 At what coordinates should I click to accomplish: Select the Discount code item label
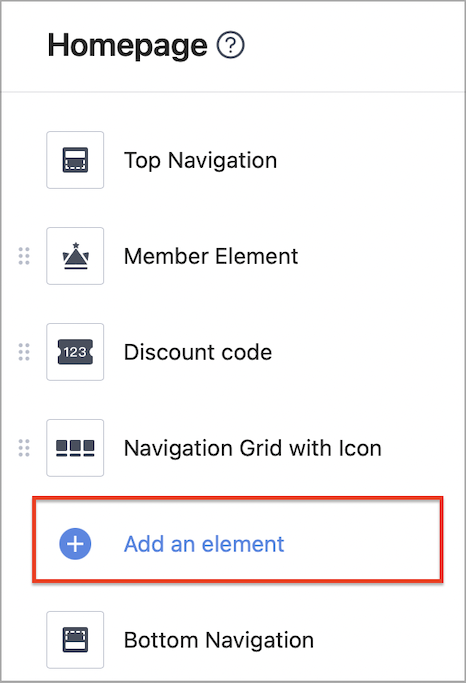click(x=198, y=352)
